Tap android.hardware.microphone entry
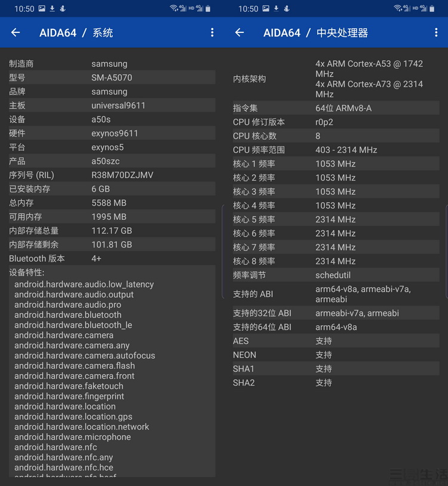The height and width of the screenshot is (486, 448). coord(72,437)
